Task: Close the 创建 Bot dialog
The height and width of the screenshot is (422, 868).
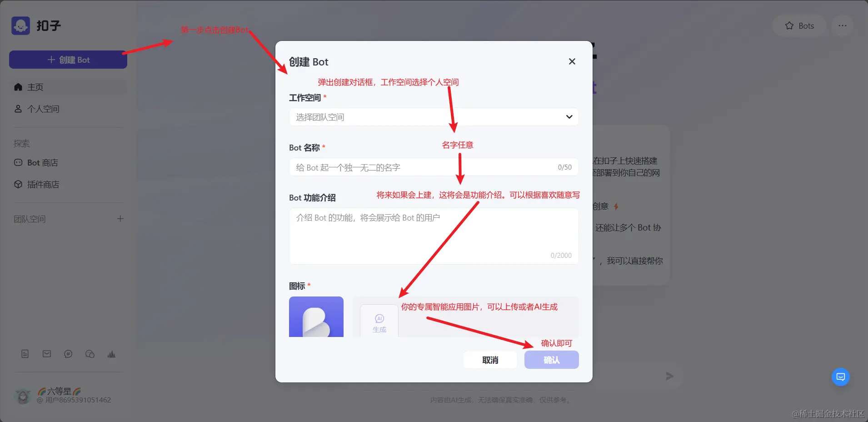Action: [572, 61]
